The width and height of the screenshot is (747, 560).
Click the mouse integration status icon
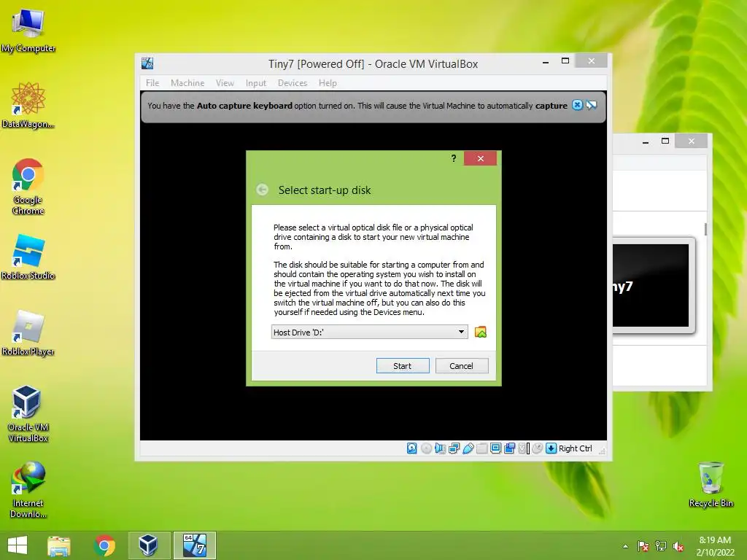pyautogui.click(x=538, y=448)
